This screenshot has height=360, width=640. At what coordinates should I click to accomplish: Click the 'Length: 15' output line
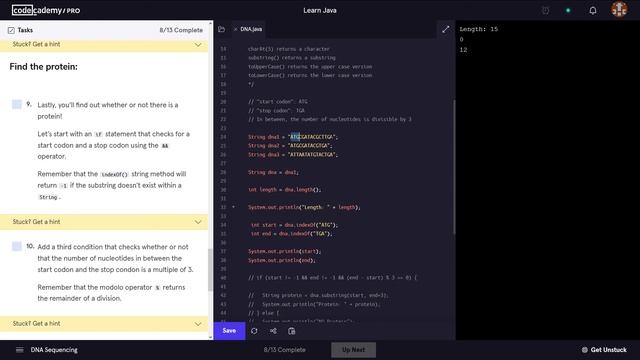pos(478,29)
